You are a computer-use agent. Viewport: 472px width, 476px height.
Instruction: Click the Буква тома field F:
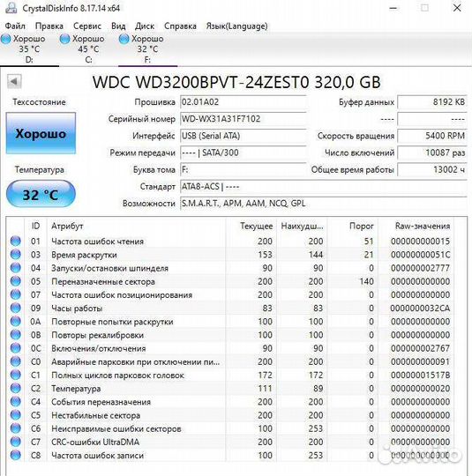pyautogui.click(x=243, y=170)
